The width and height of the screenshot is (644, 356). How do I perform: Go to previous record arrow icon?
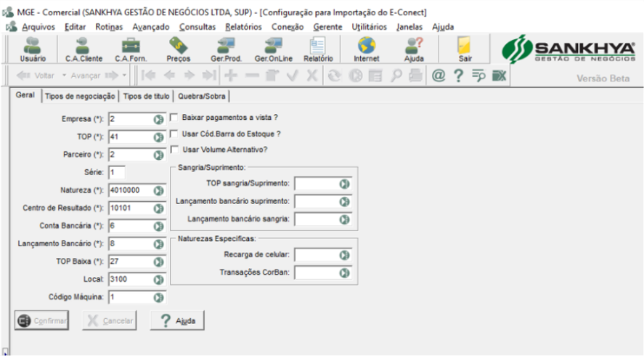169,76
